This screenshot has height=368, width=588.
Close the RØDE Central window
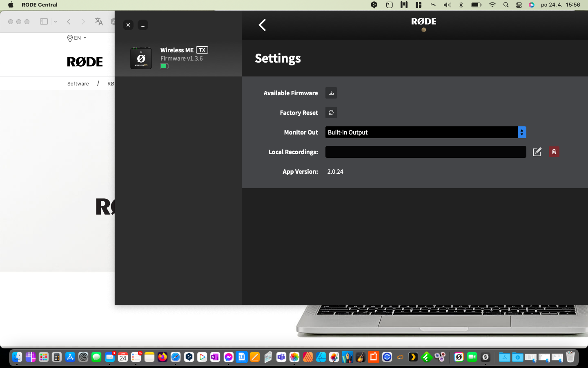(128, 25)
